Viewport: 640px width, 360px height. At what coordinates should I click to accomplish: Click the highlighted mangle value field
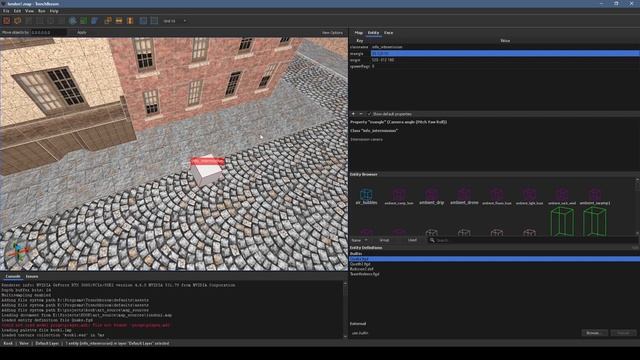pos(505,53)
